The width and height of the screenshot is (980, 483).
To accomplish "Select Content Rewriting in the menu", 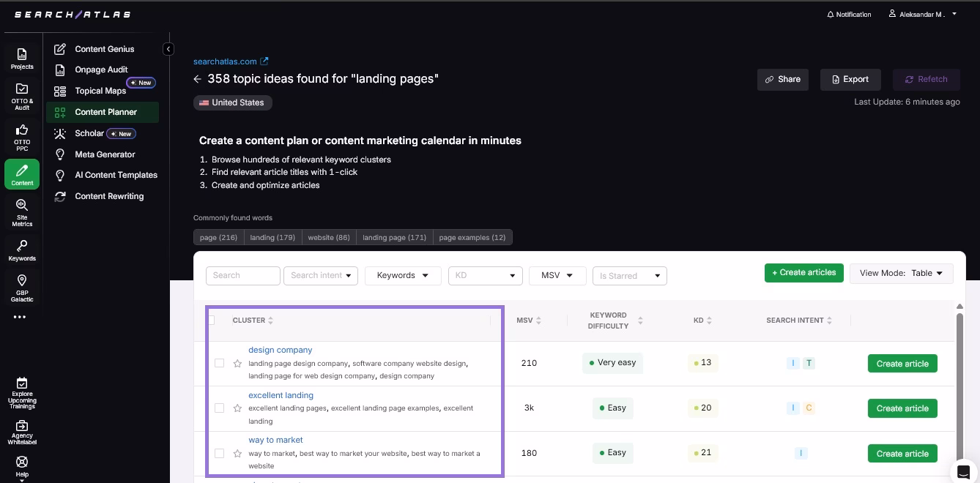I will (109, 196).
